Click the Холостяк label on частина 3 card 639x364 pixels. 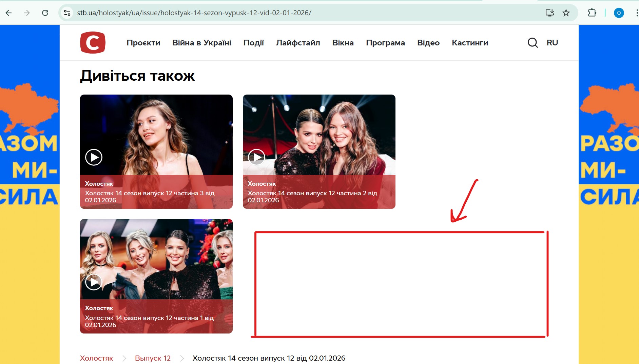pos(99,184)
